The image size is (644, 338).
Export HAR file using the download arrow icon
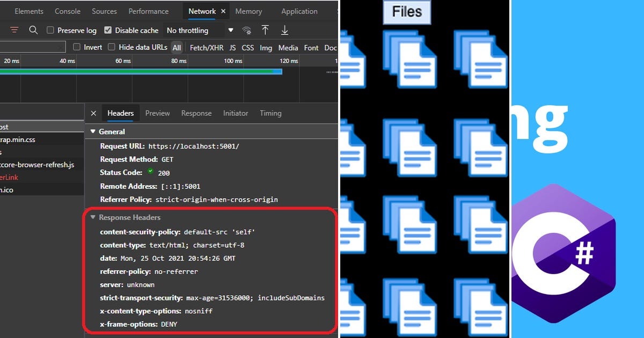285,30
